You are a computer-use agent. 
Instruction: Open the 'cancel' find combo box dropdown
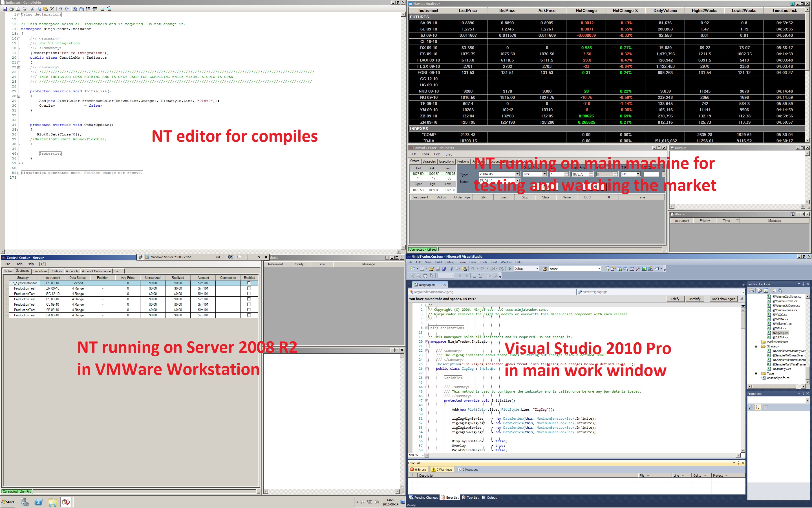(599, 269)
